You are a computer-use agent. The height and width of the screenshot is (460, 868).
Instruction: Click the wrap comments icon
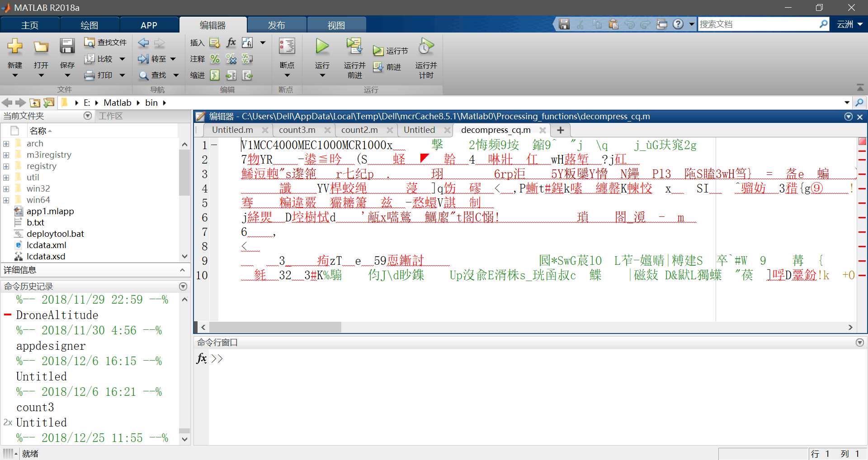pyautogui.click(x=247, y=59)
